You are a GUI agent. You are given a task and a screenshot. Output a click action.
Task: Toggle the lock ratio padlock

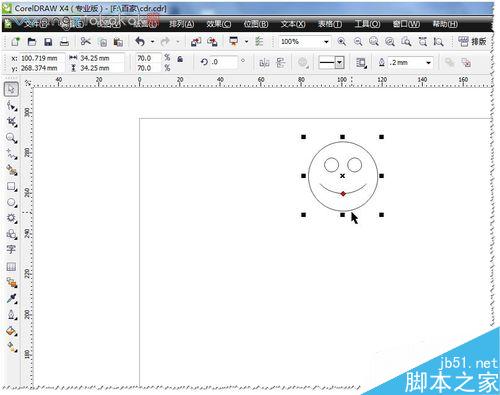coord(180,59)
